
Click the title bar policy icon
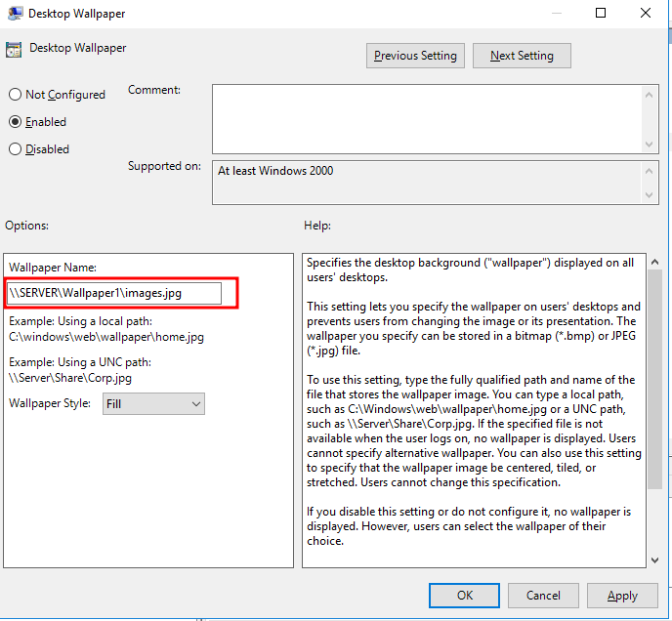coord(14,14)
